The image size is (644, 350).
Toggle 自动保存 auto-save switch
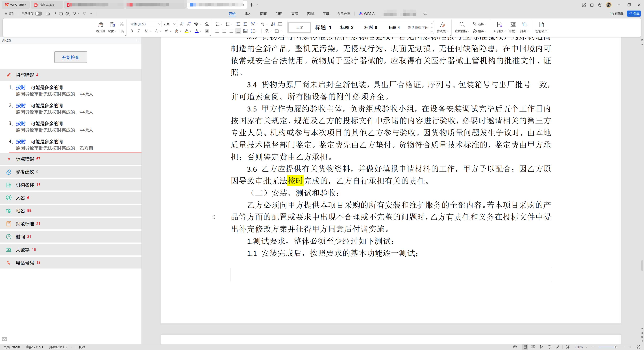pyautogui.click(x=38, y=14)
